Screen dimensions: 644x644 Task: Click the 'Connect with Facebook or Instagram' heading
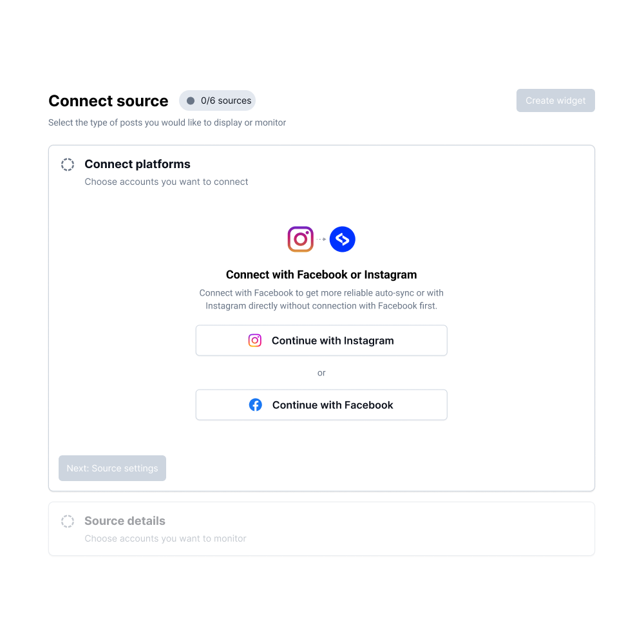(x=321, y=275)
